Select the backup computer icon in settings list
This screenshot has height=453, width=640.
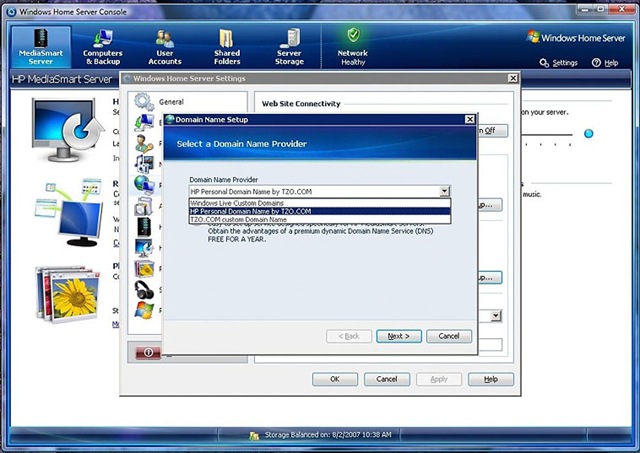coord(144,122)
